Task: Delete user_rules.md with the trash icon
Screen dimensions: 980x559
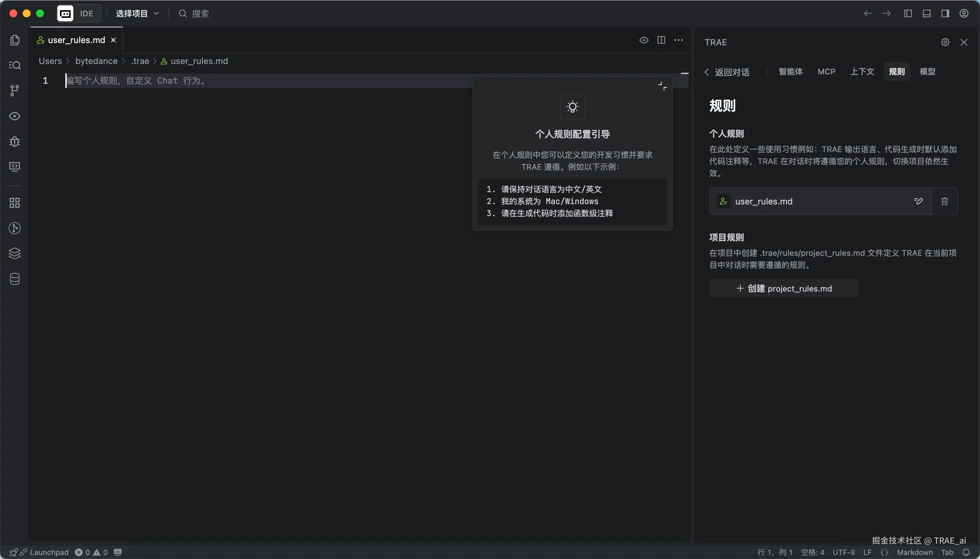Action: pyautogui.click(x=944, y=201)
